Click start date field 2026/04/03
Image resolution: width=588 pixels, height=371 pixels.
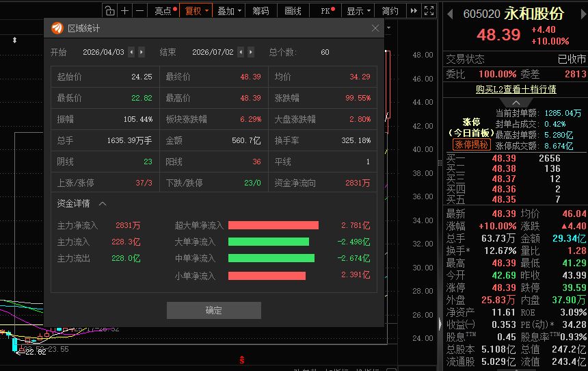point(103,52)
